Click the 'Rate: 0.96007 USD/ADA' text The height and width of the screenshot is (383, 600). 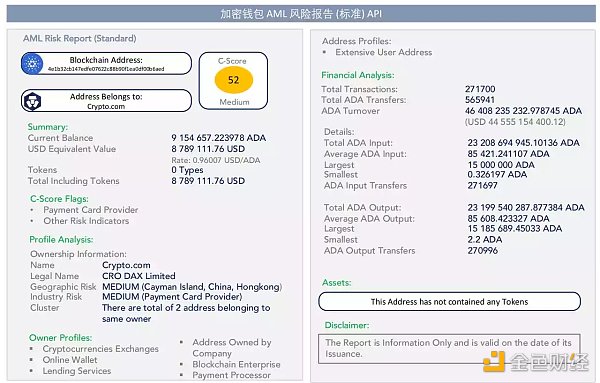(x=216, y=160)
